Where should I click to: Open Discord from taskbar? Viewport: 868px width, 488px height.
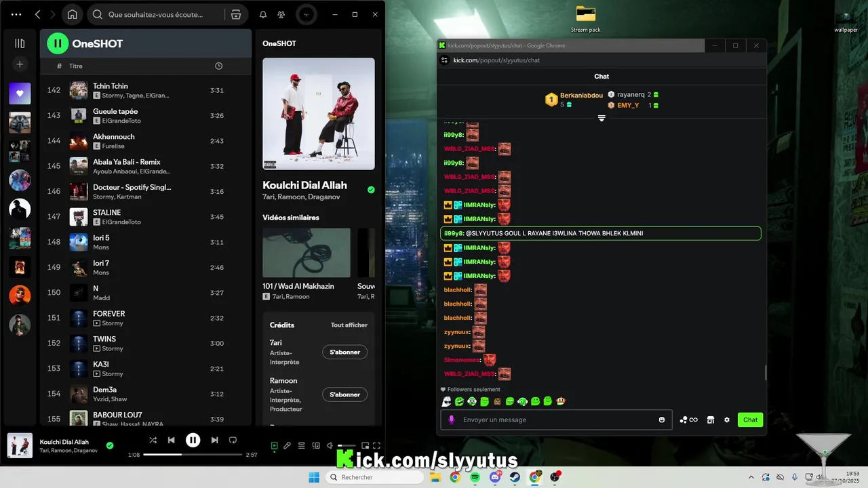click(x=495, y=477)
